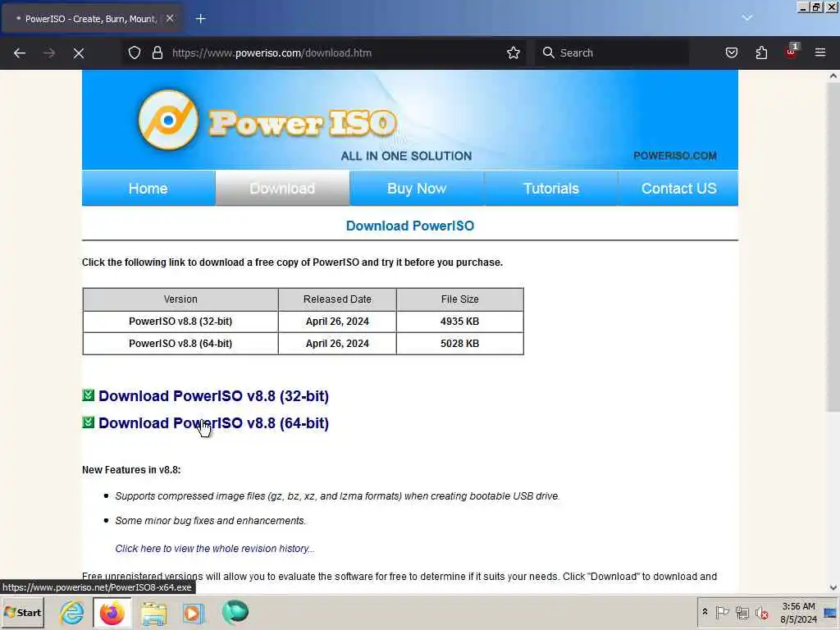Click the page scrollbar down arrow
This screenshot has width=840, height=630.
[x=833, y=587]
